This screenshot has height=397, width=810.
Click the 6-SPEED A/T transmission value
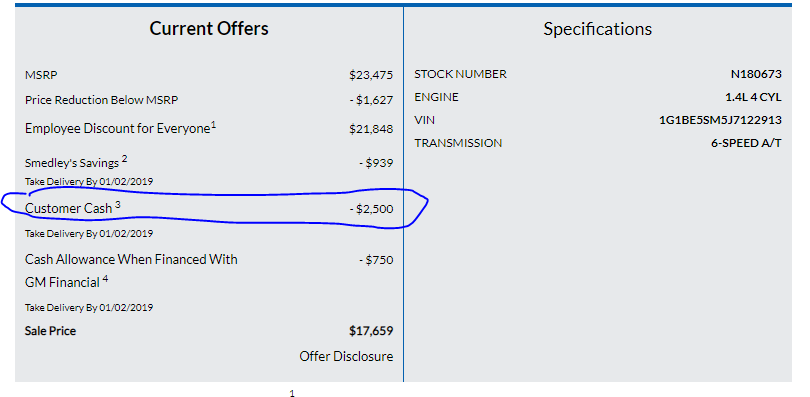pyautogui.click(x=746, y=143)
